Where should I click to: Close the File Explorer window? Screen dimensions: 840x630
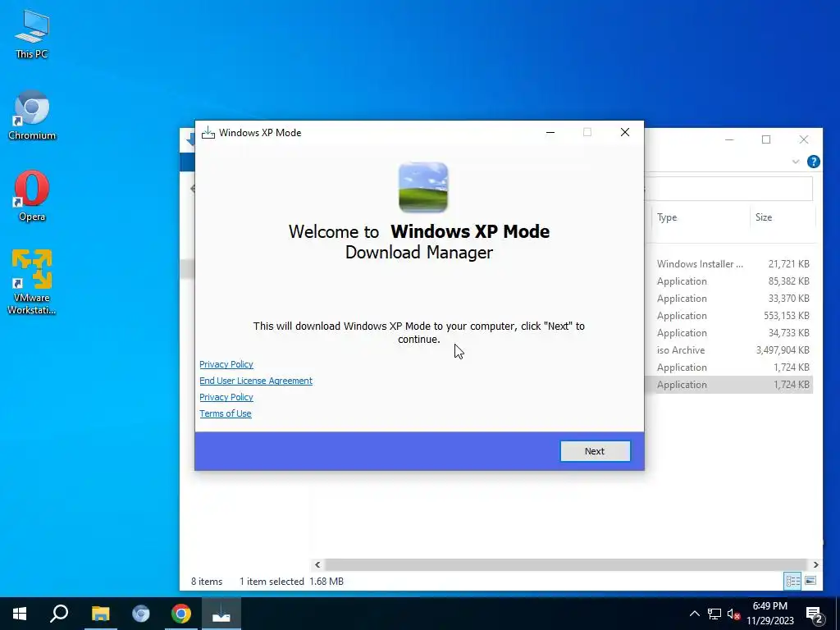coord(804,139)
